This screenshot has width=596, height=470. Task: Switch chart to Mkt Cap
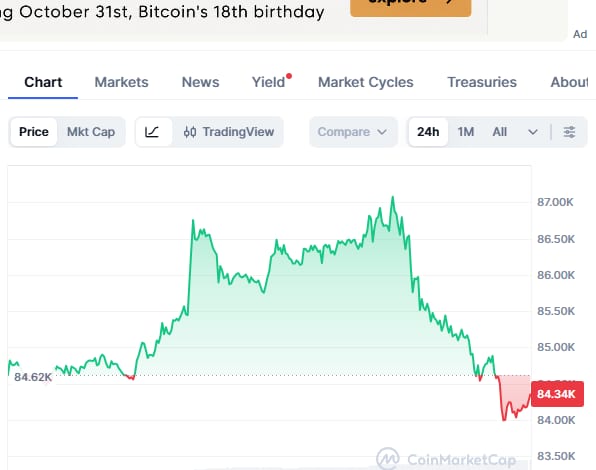91,132
